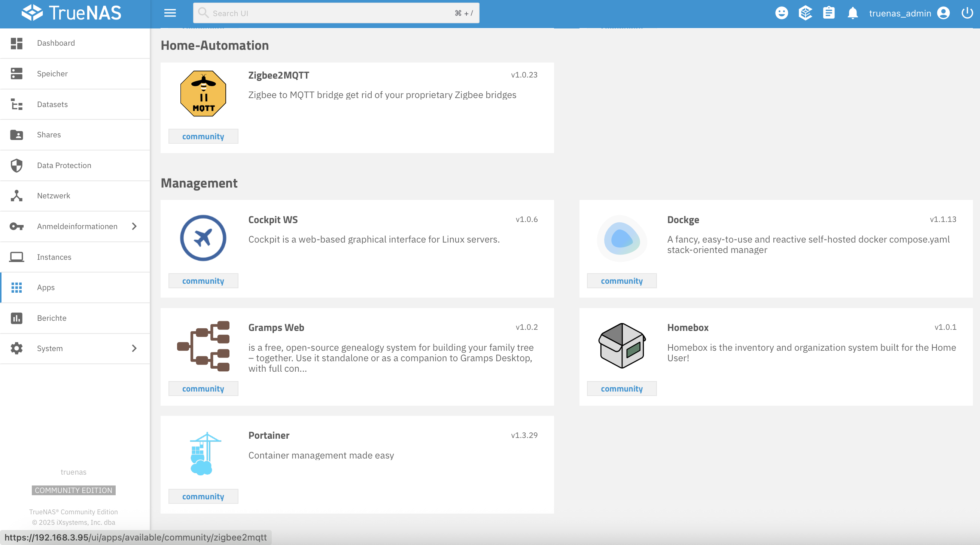Click the community badge under Dockge
The image size is (980, 545).
(622, 281)
